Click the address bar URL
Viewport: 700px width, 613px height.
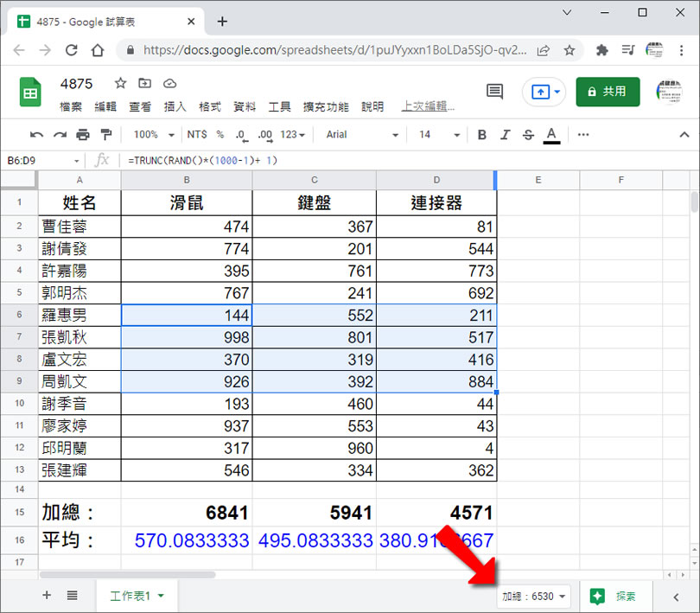coord(334,50)
